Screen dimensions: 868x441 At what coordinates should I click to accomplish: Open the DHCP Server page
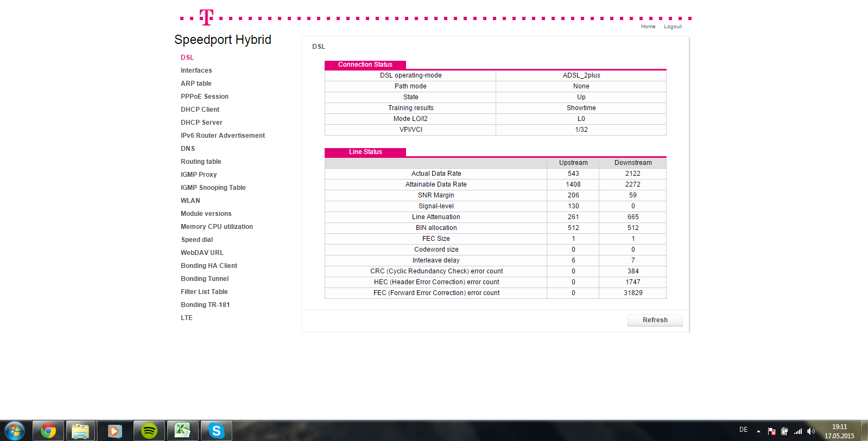201,123
